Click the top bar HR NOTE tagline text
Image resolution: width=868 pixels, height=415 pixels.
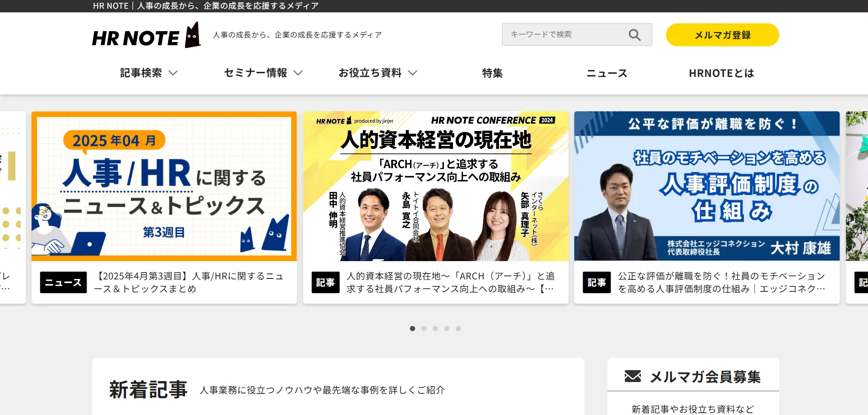pos(206,6)
